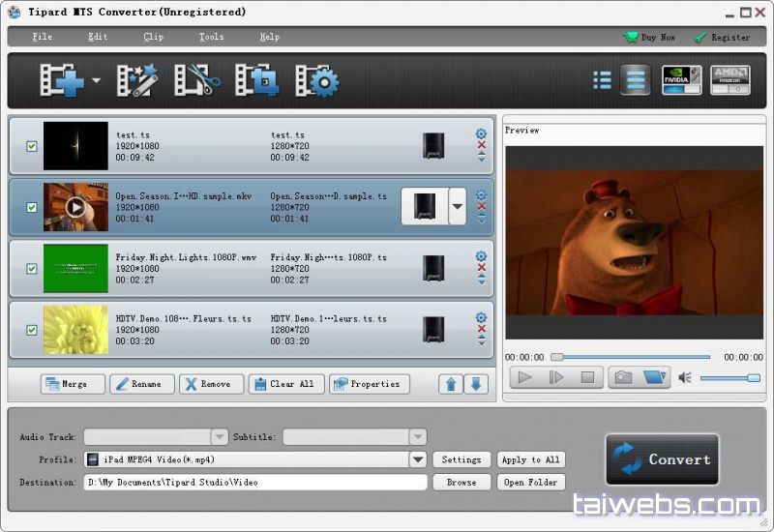This screenshot has height=532, width=774.
Task: Open the Clip menu
Action: pos(153,37)
